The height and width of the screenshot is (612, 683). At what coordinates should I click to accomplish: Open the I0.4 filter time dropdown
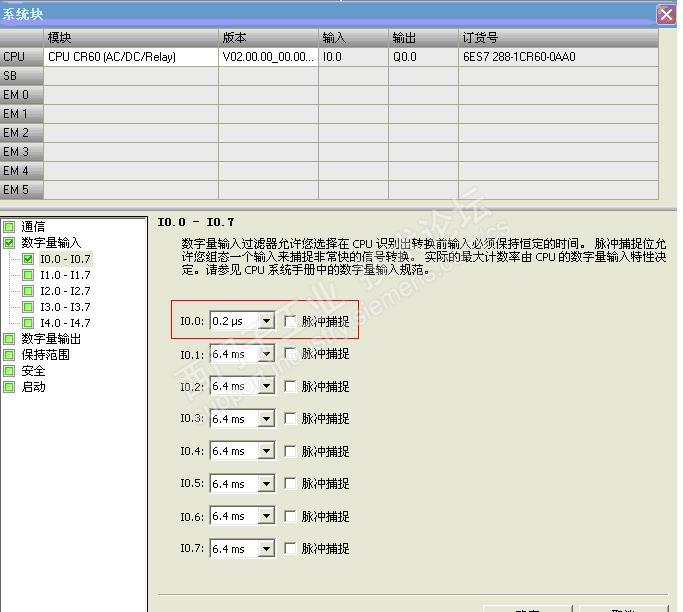pos(266,451)
